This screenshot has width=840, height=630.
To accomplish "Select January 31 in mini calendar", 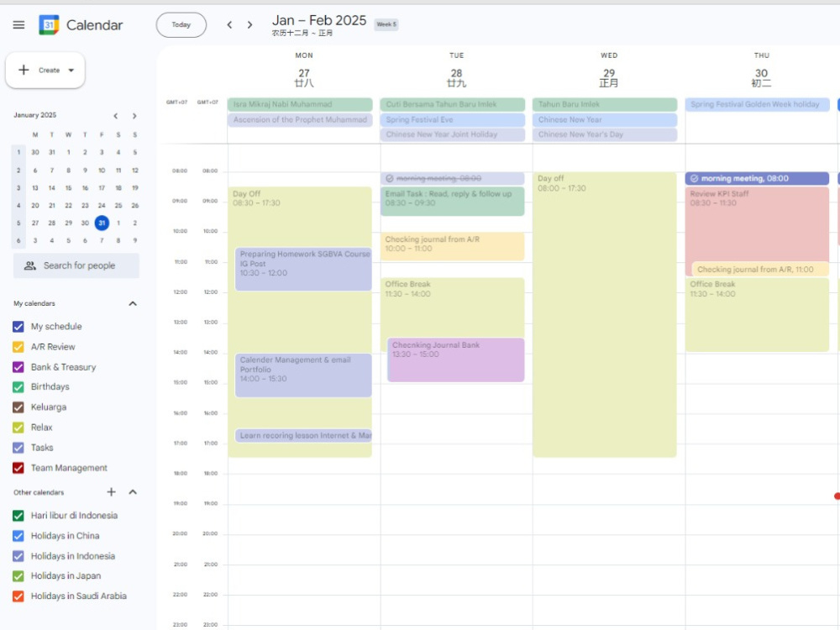I will pyautogui.click(x=102, y=223).
